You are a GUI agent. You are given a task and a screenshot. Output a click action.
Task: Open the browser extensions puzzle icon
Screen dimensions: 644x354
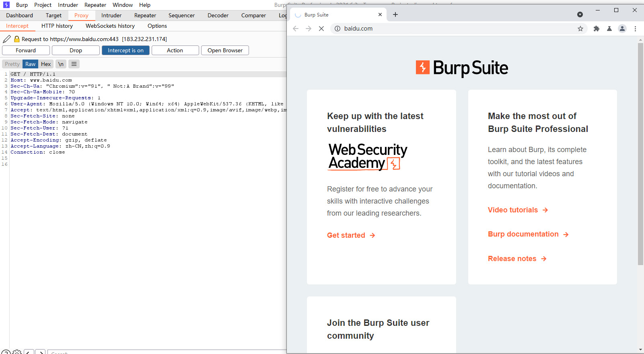[x=597, y=29]
